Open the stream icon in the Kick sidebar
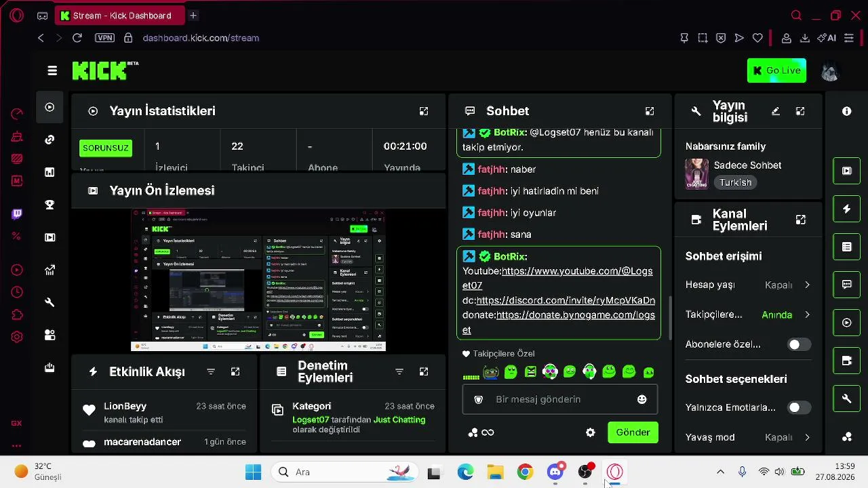 pos(50,107)
